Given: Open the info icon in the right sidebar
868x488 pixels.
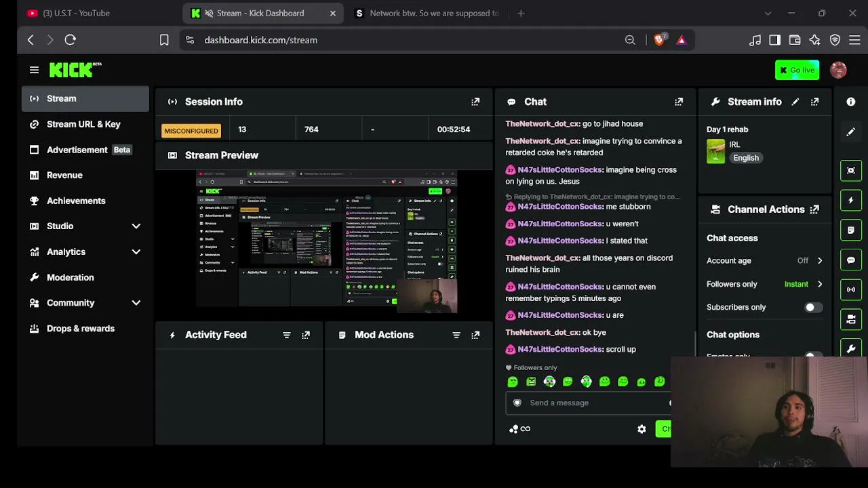Looking at the screenshot, I should [851, 102].
